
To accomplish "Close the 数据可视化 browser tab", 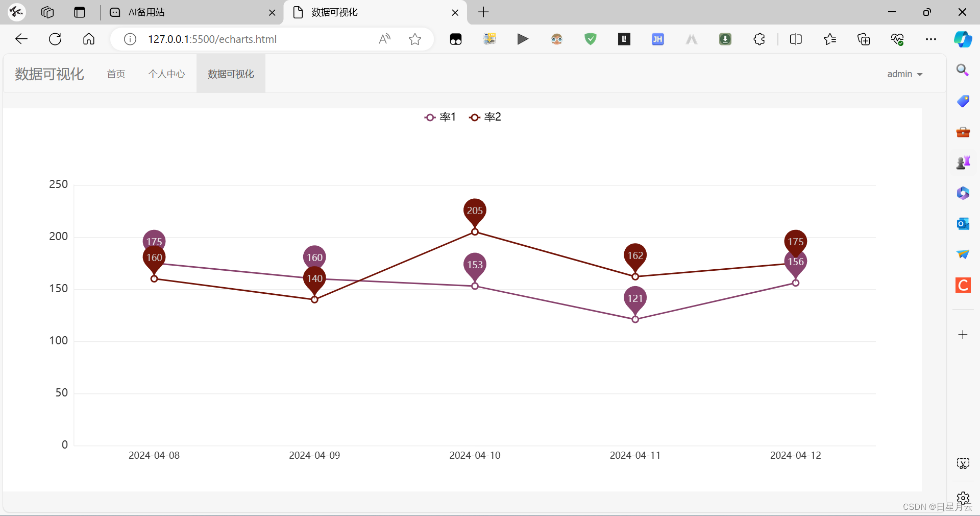I will (x=455, y=13).
